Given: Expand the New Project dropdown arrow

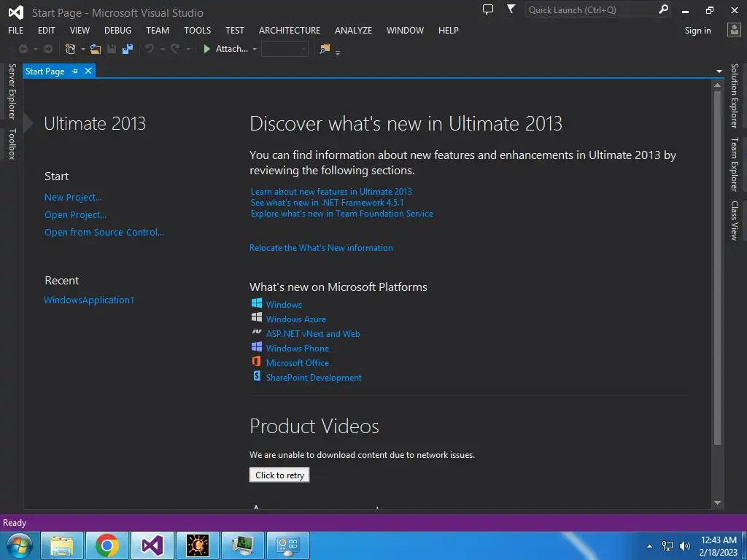Looking at the screenshot, I should click(83, 49).
